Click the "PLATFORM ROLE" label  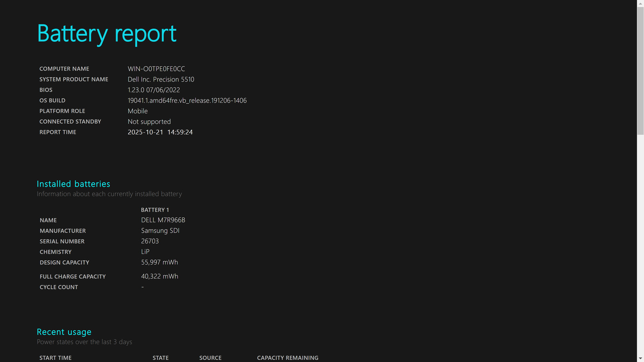point(62,111)
